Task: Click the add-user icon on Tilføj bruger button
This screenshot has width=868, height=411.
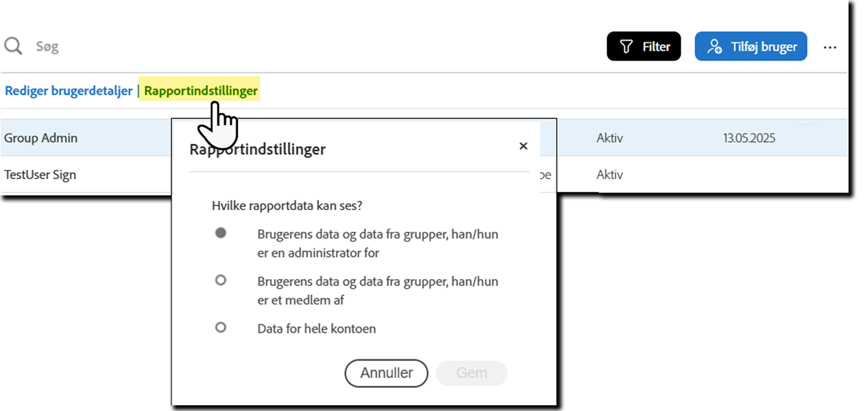Action: pyautogui.click(x=715, y=46)
